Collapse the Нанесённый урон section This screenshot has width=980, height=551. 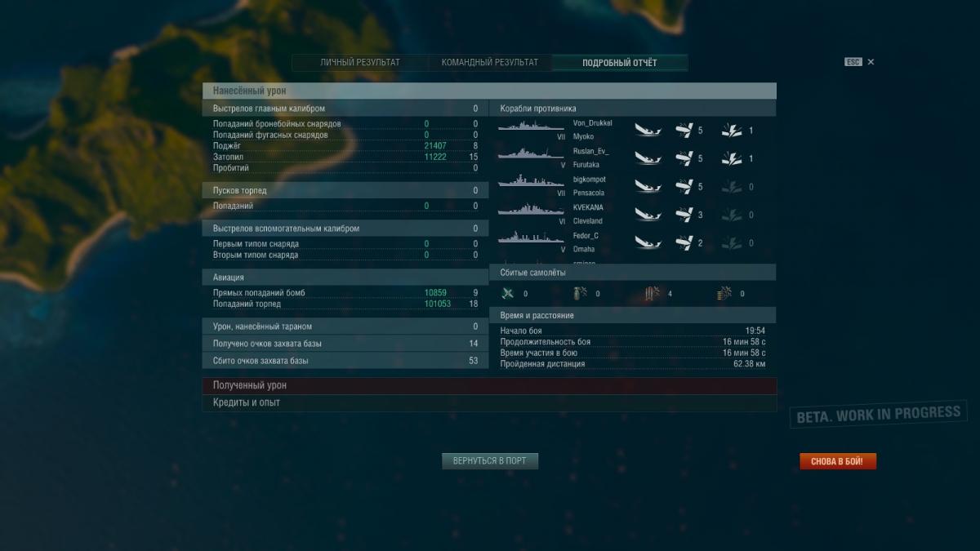[x=489, y=91]
